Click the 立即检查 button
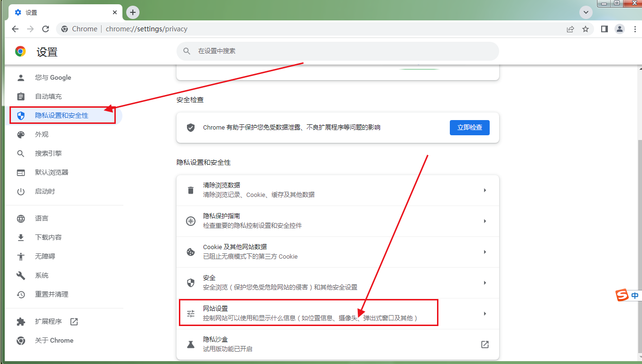642x364 pixels. click(x=470, y=127)
